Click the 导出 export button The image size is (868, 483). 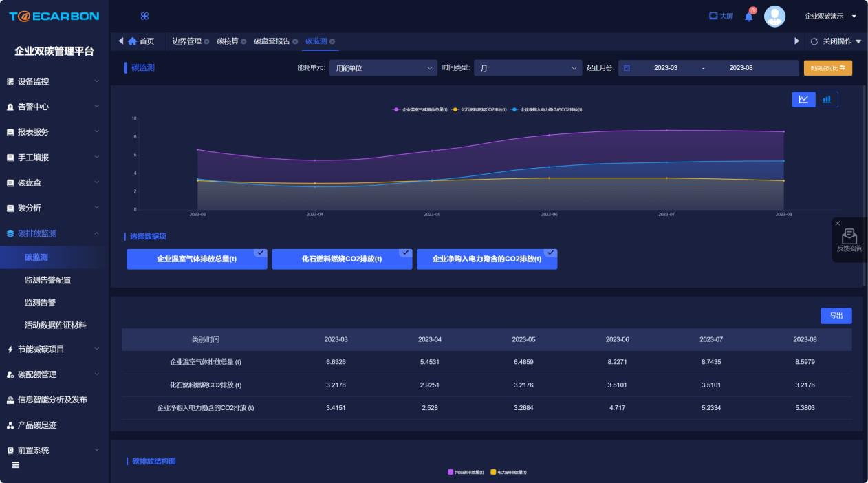coord(836,316)
